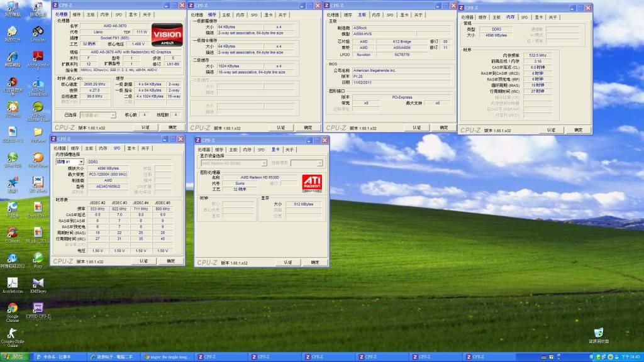The height and width of the screenshot is (362, 644).
Task: Open the Recycle Bin on desktop
Action: tap(598, 333)
